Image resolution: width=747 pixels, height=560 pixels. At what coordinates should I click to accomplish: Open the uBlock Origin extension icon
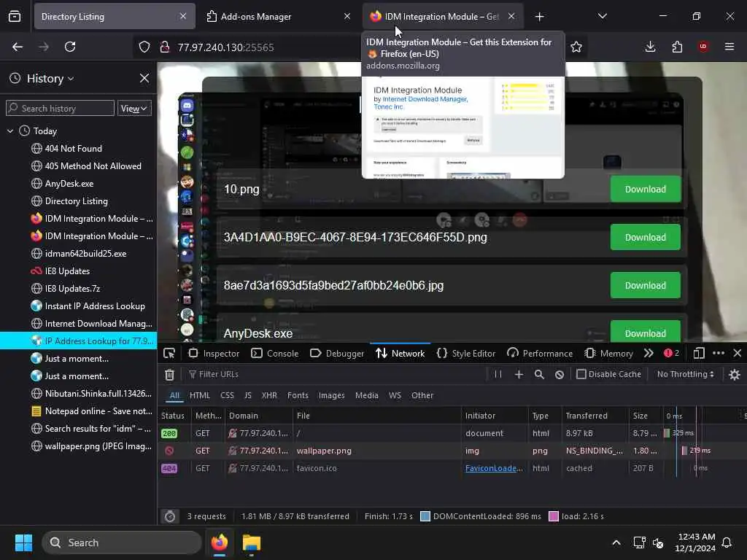[703, 47]
